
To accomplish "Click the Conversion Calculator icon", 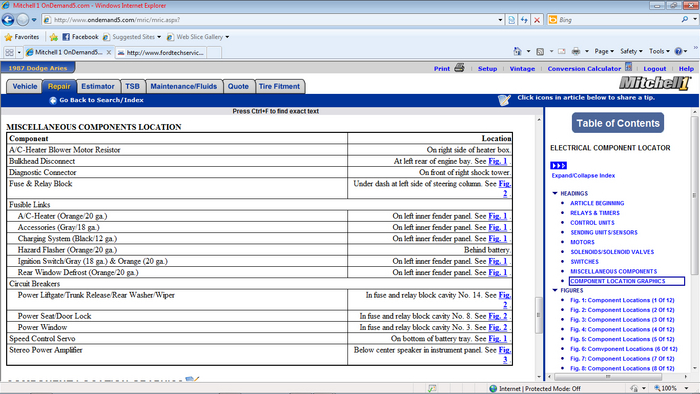I will [x=629, y=67].
